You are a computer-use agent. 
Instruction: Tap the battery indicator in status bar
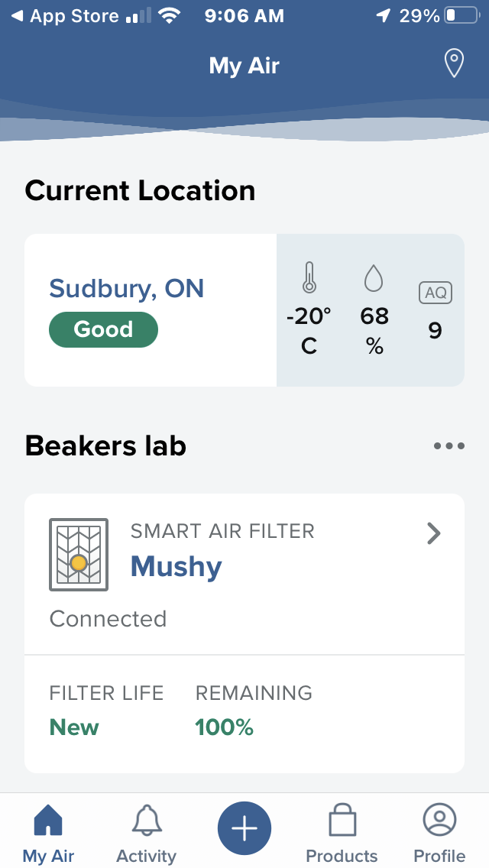(x=461, y=16)
